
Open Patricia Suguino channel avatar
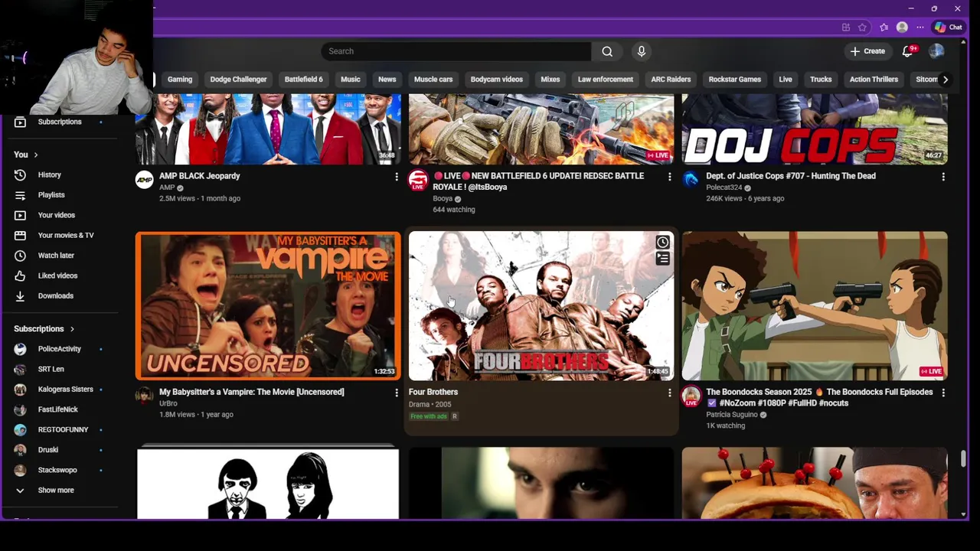point(691,396)
